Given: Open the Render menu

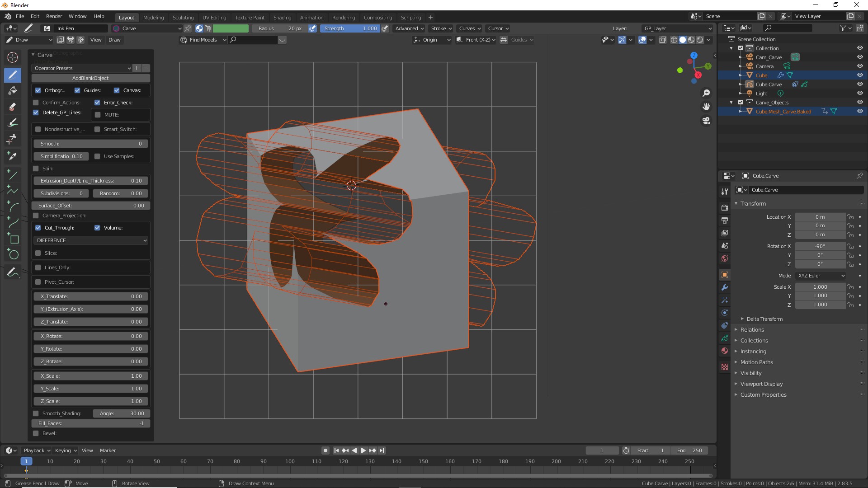Looking at the screenshot, I should (54, 16).
